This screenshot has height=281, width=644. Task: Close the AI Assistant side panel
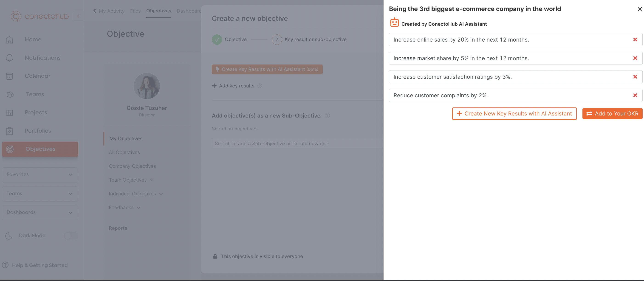(640, 9)
